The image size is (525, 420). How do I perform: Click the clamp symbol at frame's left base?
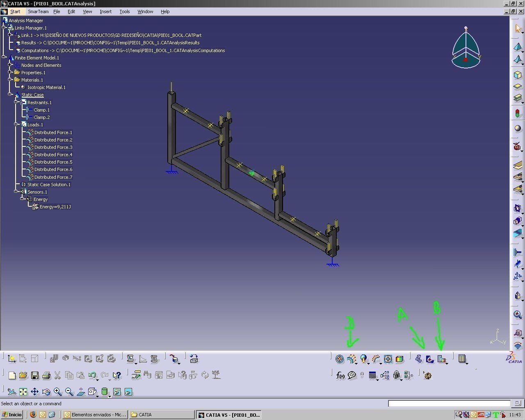click(x=172, y=169)
